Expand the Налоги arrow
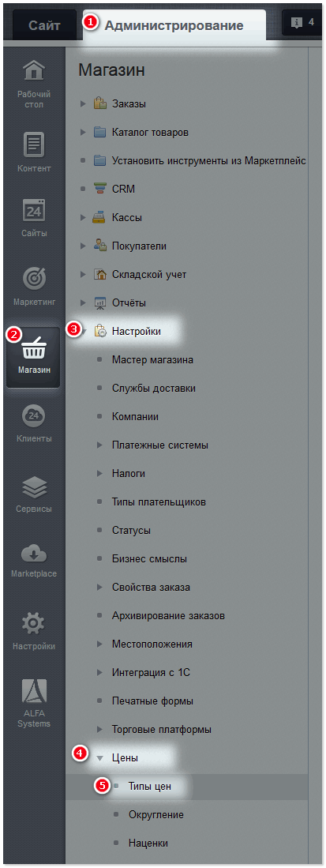326x868 pixels. pos(99,473)
